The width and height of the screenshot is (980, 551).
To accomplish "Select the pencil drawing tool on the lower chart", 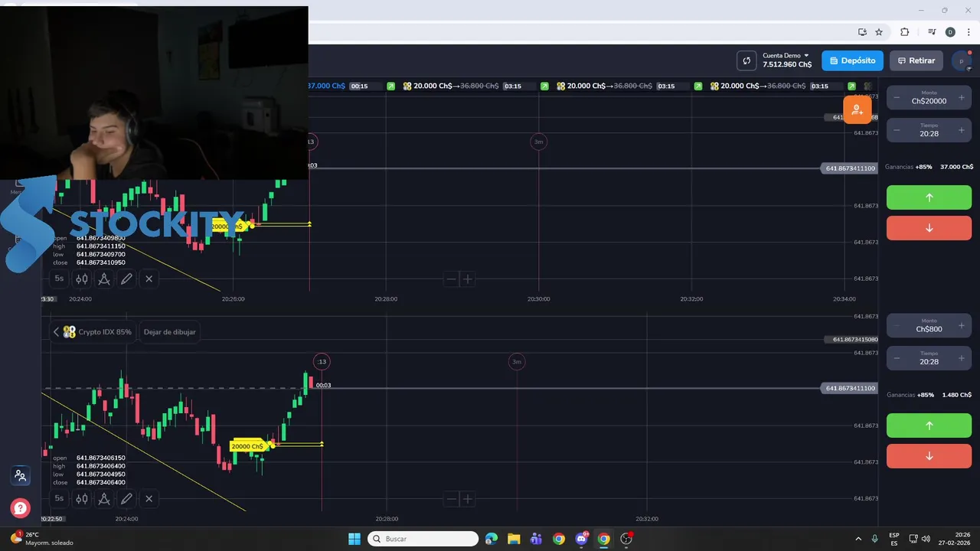I will (126, 498).
